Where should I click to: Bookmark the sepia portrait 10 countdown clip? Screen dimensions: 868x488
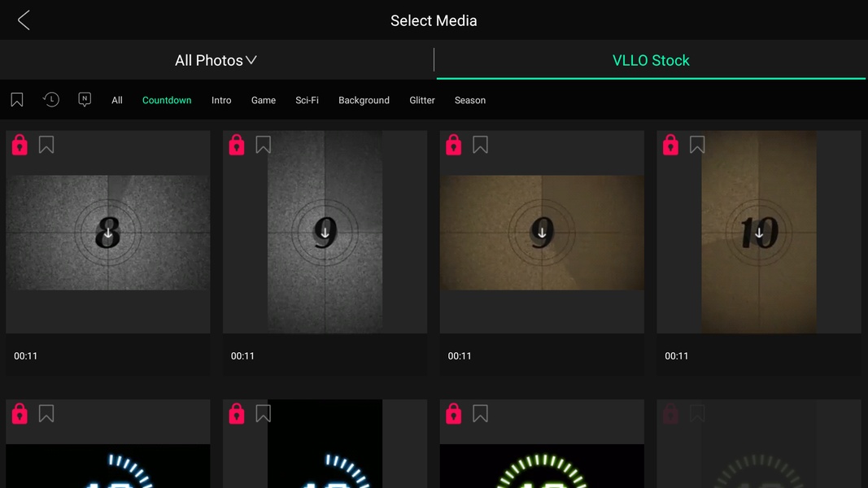697,145
